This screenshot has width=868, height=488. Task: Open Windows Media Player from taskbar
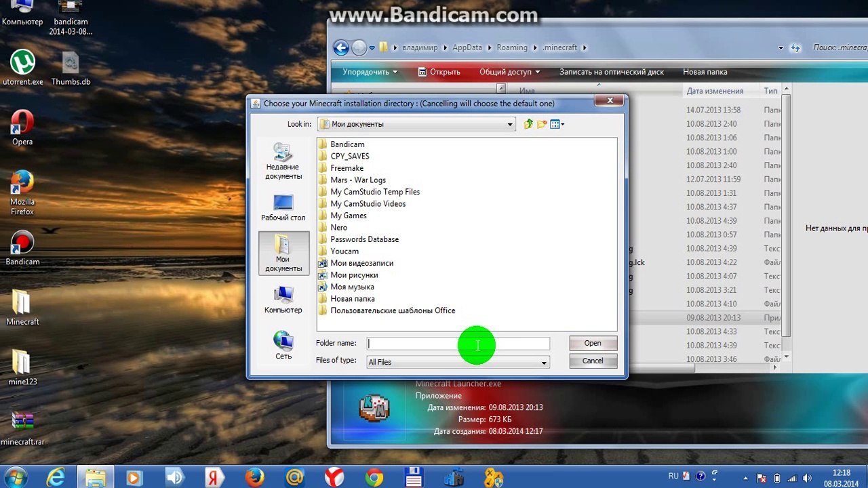[135, 477]
